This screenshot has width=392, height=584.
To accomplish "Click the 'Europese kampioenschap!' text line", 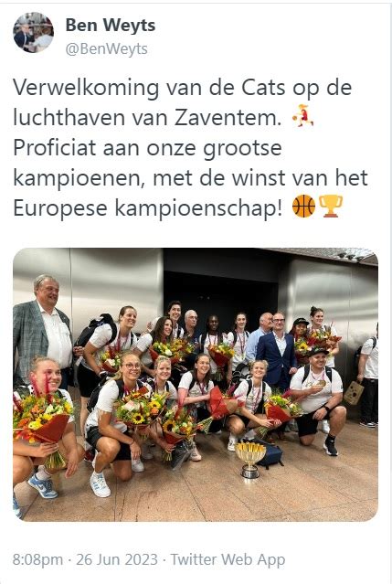I will point(148,208).
